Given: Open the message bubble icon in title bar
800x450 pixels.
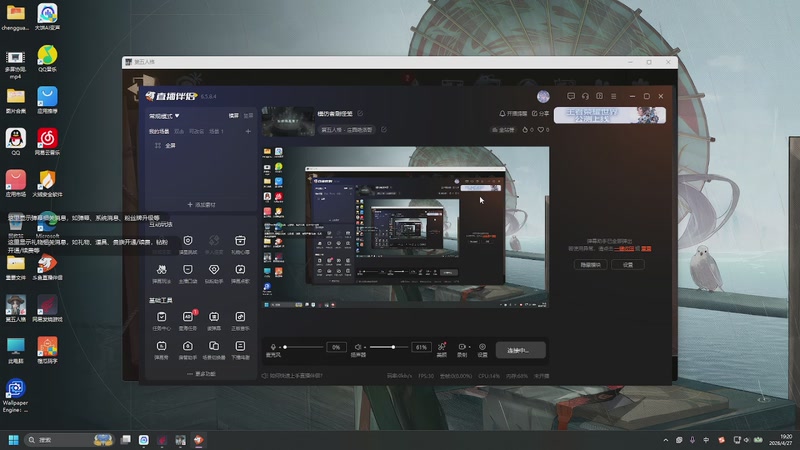Looking at the screenshot, I should [x=571, y=96].
